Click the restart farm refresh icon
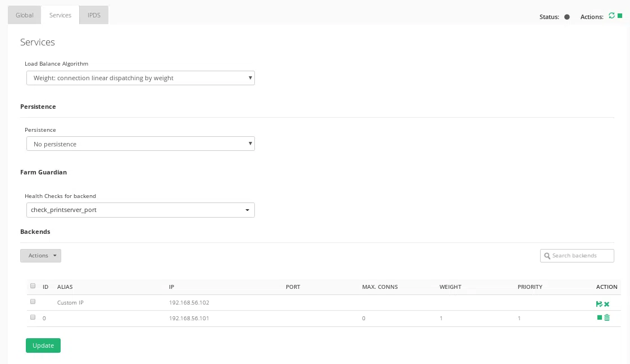The width and height of the screenshot is (630, 364). tap(611, 16)
